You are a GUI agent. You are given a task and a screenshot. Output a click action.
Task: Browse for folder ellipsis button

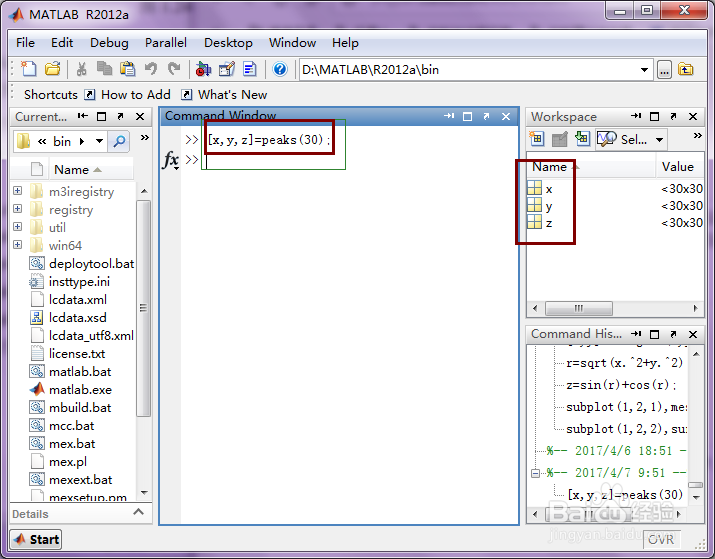pyautogui.click(x=664, y=70)
